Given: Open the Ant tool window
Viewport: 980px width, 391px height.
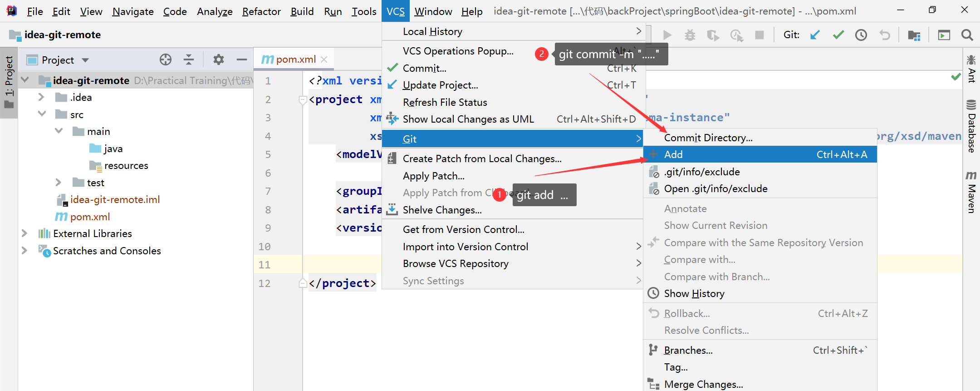Looking at the screenshot, I should click(971, 69).
